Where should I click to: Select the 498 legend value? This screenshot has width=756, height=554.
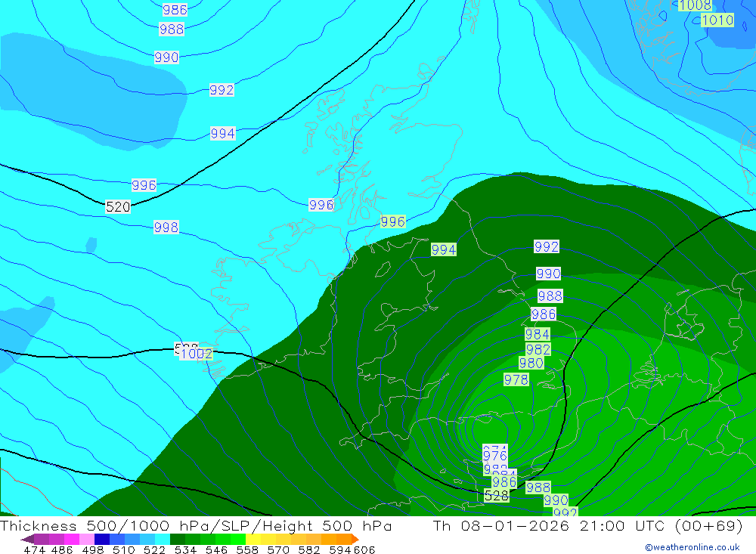[x=93, y=550]
